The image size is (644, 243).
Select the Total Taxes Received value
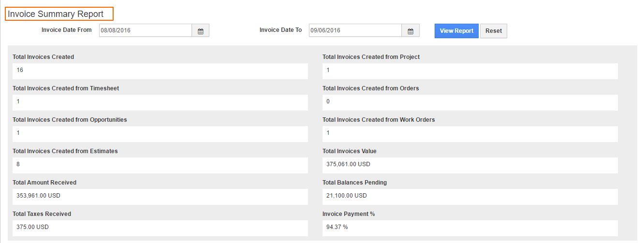(x=32, y=227)
